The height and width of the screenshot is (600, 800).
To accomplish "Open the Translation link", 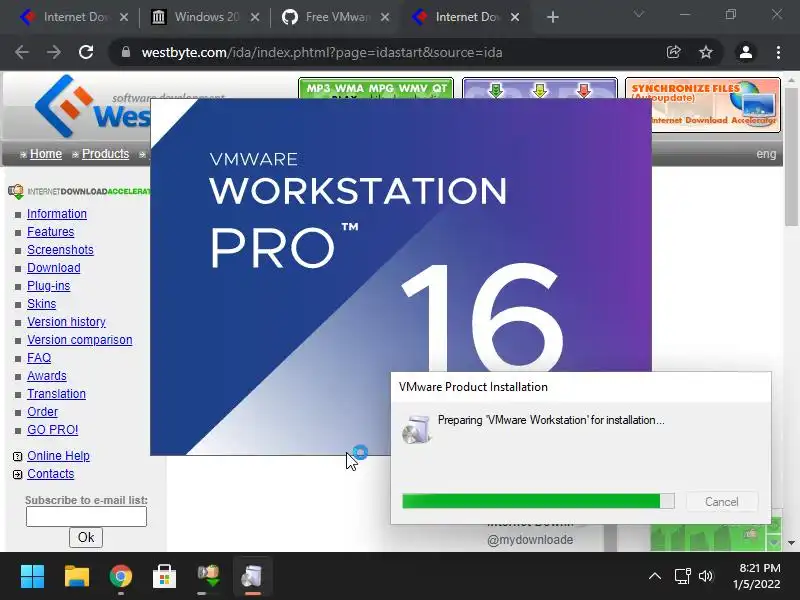I will pos(56,394).
